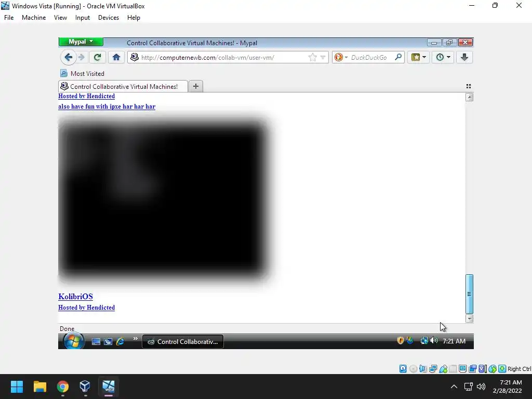This screenshot has height=399, width=532.
Task: Reload the page with the refresh icon
Action: pyautogui.click(x=97, y=57)
